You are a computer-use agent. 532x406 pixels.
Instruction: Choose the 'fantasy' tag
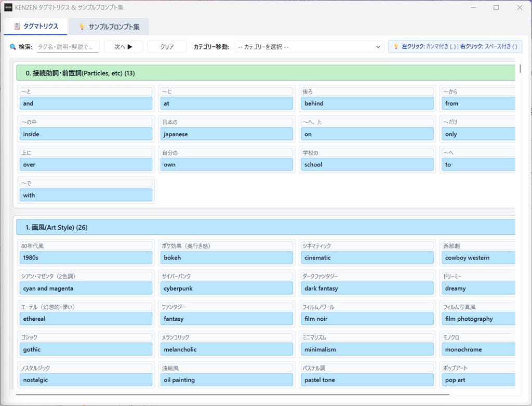227,319
